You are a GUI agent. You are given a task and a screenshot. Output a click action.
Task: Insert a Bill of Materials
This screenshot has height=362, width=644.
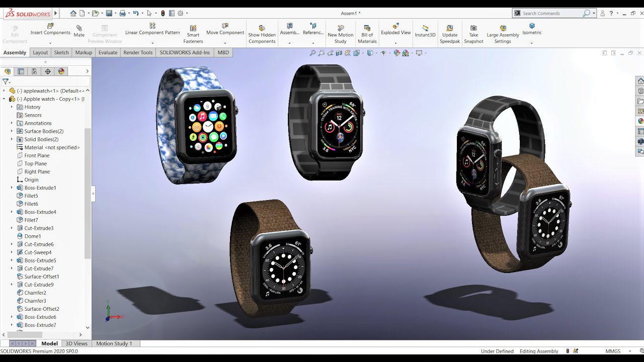[x=367, y=35]
